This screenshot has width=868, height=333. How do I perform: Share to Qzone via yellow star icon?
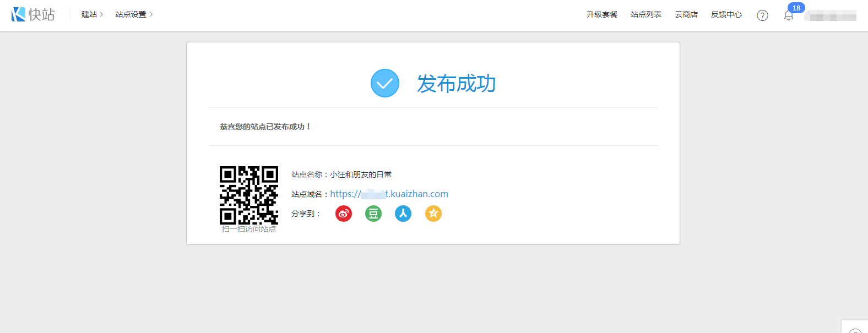[x=433, y=214]
